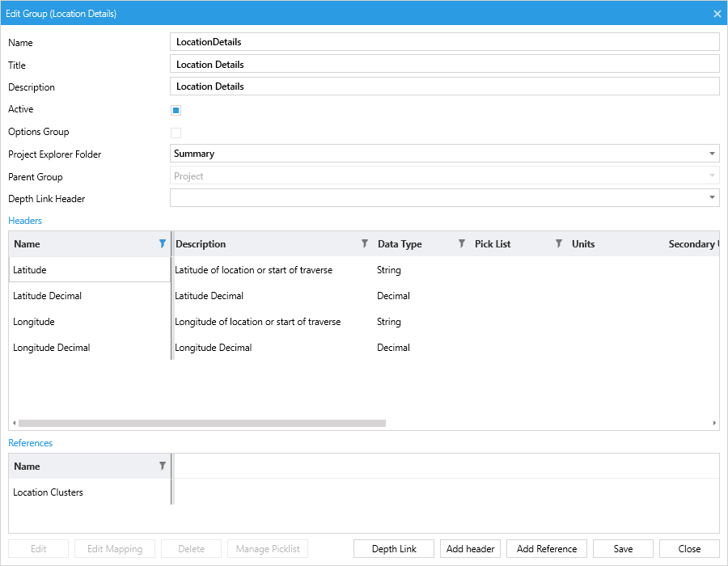The image size is (728, 566).
Task: Click the Data Type column header
Action: (x=400, y=244)
